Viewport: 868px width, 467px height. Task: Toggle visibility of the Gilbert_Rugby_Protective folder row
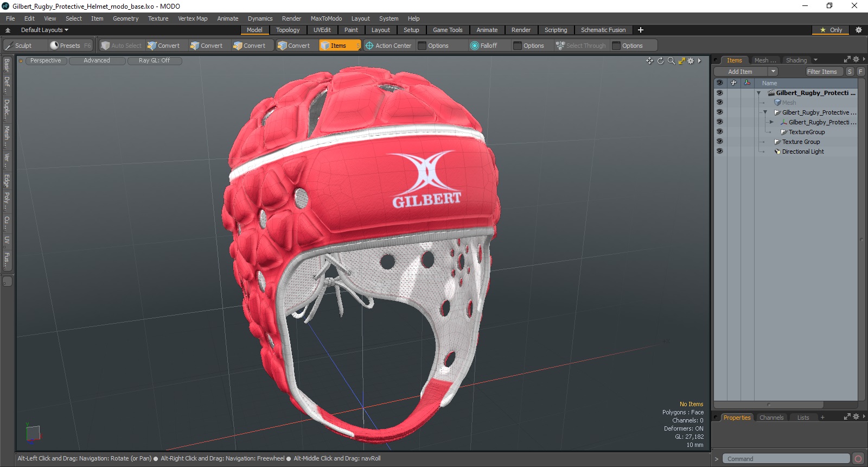click(719, 112)
